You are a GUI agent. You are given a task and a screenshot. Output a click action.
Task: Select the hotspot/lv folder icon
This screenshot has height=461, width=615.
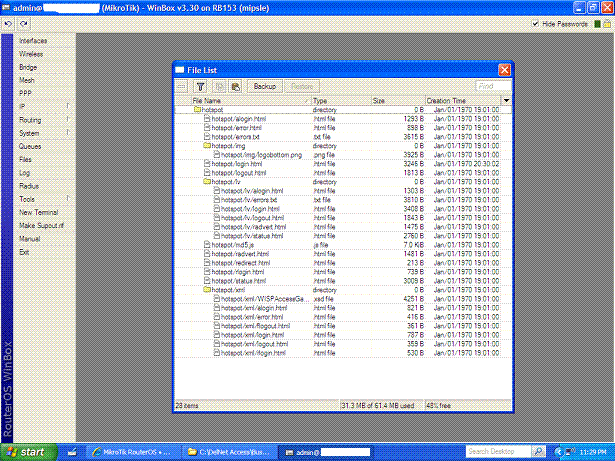click(x=207, y=182)
